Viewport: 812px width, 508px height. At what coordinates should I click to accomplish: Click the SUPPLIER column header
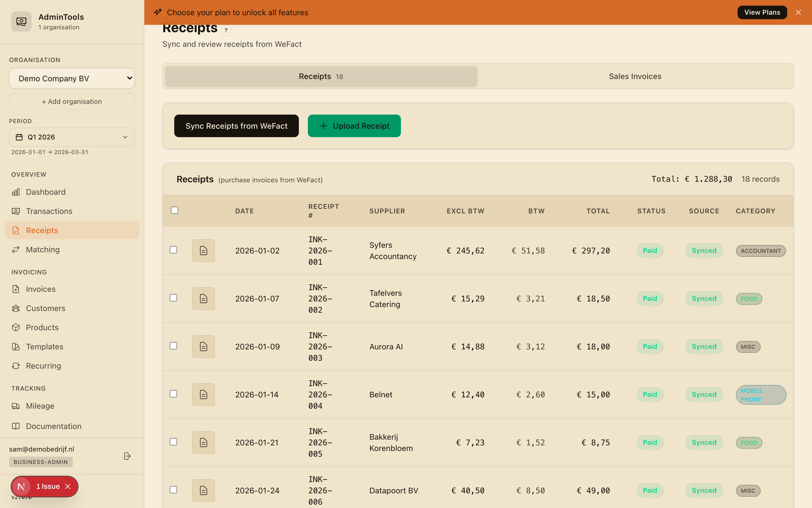coord(387,211)
